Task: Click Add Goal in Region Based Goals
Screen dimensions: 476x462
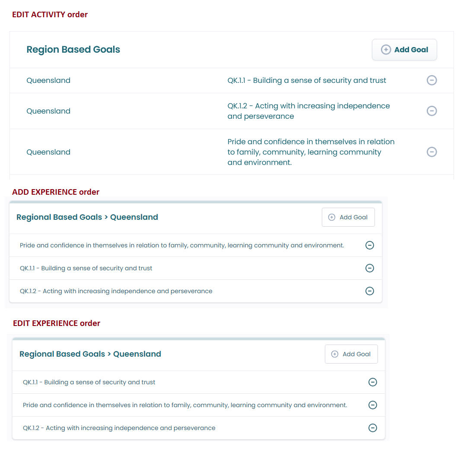Action: tap(404, 50)
